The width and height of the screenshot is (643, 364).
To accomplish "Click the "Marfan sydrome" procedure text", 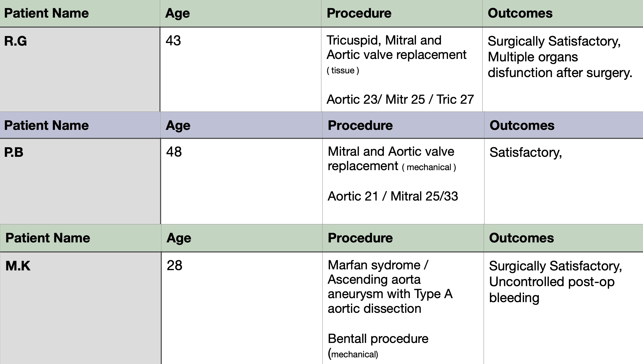I will click(x=374, y=265).
